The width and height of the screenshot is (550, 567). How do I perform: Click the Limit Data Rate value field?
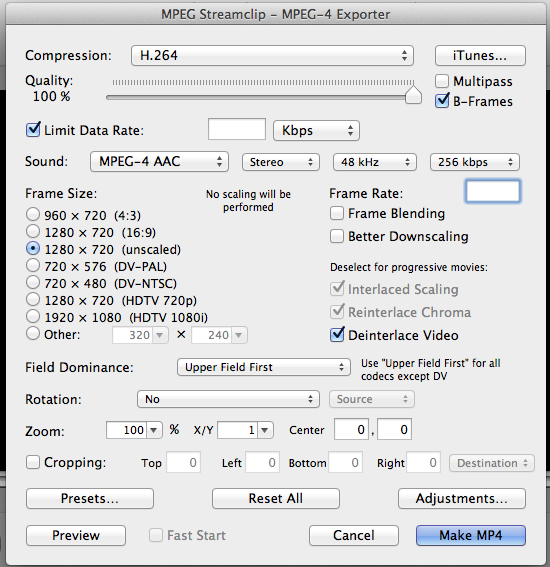point(237,129)
